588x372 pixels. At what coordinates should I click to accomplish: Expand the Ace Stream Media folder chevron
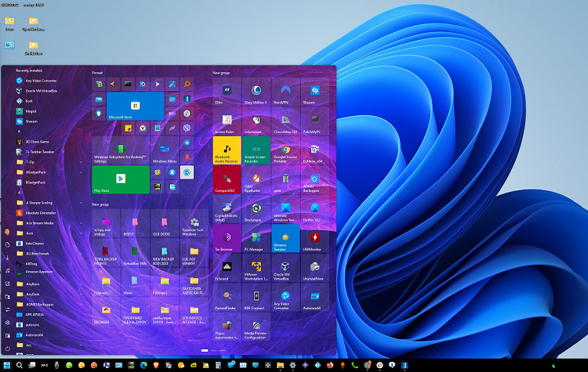pyautogui.click(x=81, y=223)
